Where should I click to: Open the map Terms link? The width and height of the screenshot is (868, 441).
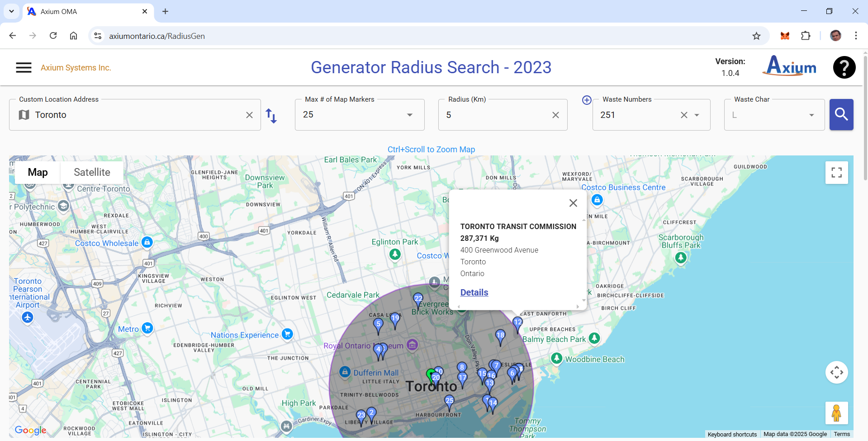point(842,434)
